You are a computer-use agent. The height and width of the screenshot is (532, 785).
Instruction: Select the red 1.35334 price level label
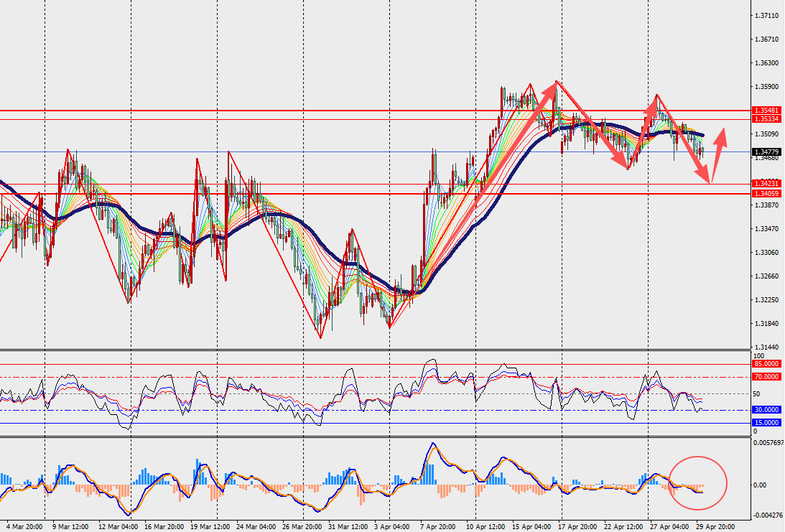tap(766, 119)
